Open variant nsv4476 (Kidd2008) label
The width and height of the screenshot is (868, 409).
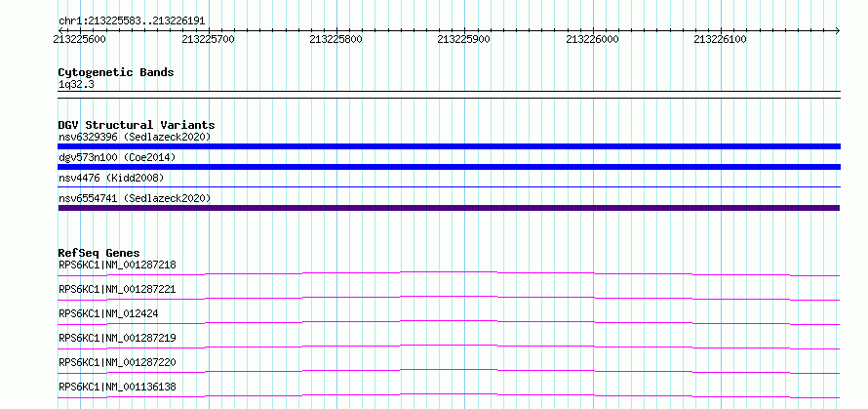pyautogui.click(x=111, y=178)
